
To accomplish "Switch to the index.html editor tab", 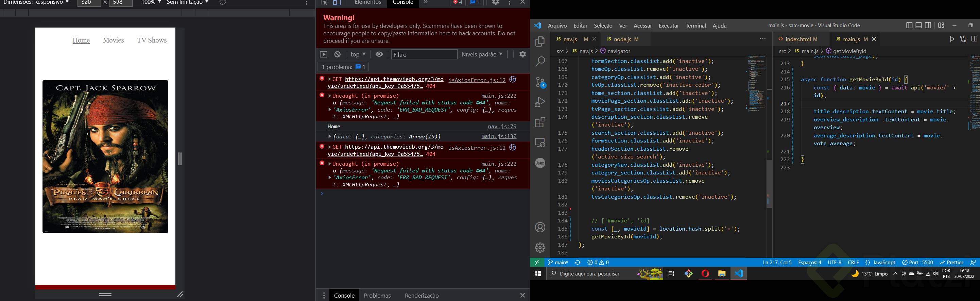I will point(797,39).
